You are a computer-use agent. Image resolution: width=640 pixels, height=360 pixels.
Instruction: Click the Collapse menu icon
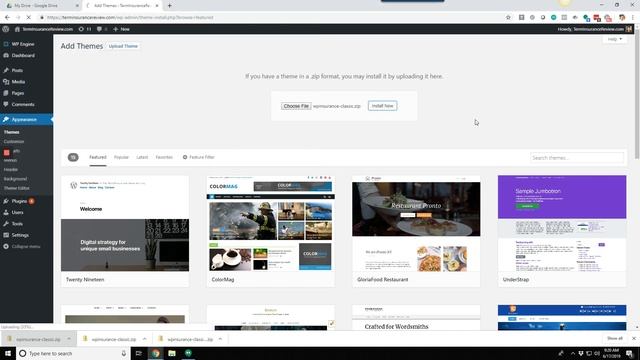6,247
